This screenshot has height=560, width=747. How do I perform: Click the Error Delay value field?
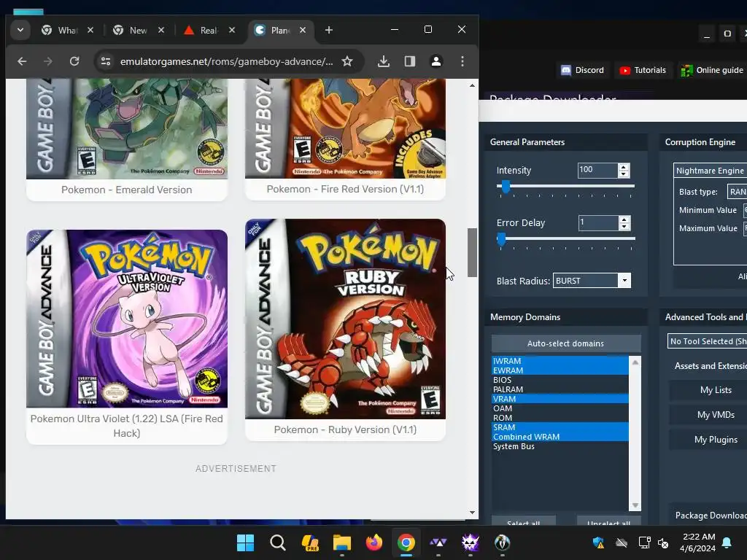point(598,223)
